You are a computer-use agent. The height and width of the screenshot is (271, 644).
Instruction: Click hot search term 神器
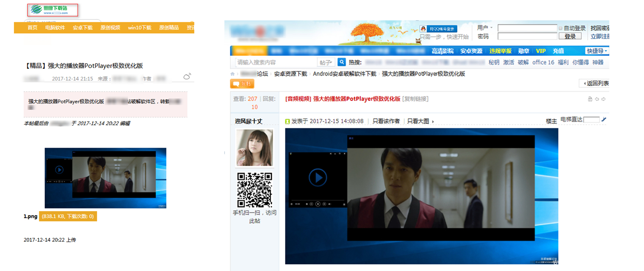coord(598,62)
